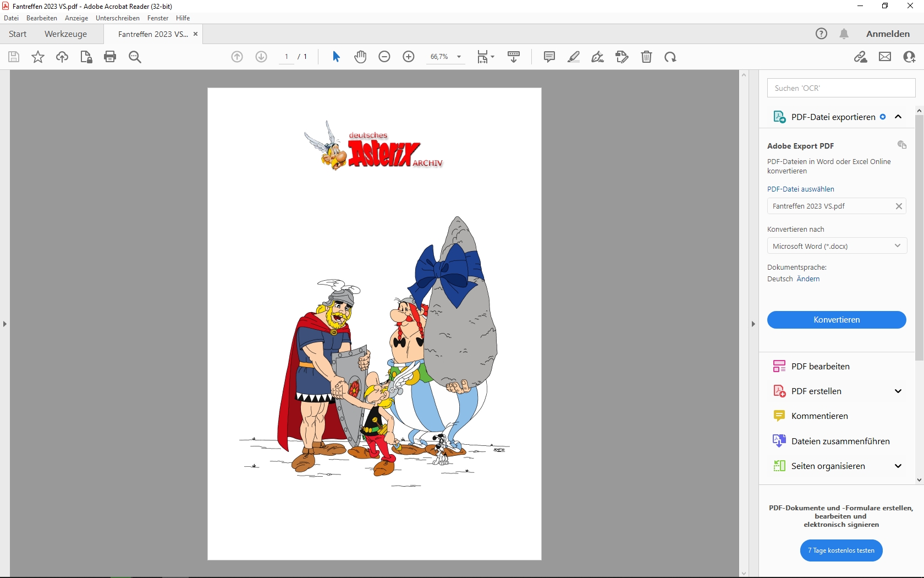
Task: Click the trash delete icon
Action: (x=646, y=57)
